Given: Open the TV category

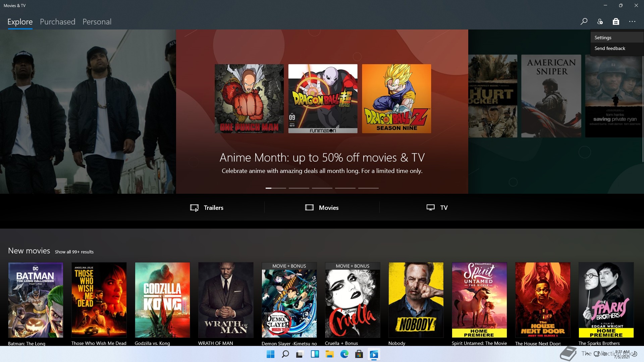Looking at the screenshot, I should [437, 207].
